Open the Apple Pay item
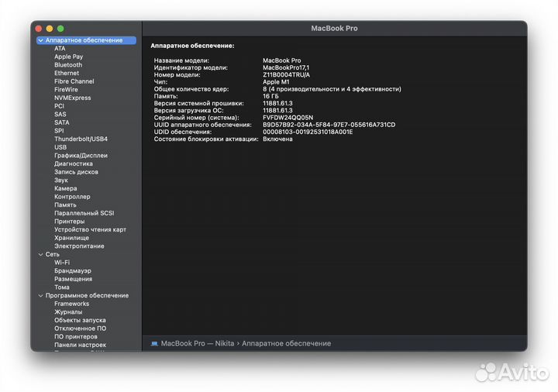 click(x=69, y=57)
